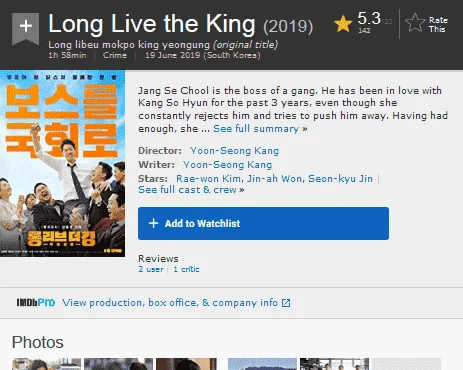Expand the full plot summary

coord(260,129)
